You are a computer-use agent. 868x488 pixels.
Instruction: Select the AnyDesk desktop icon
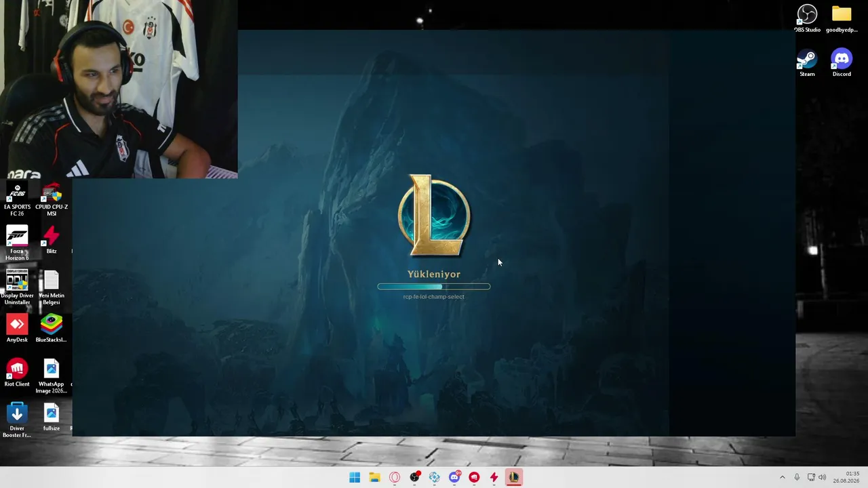(x=17, y=328)
